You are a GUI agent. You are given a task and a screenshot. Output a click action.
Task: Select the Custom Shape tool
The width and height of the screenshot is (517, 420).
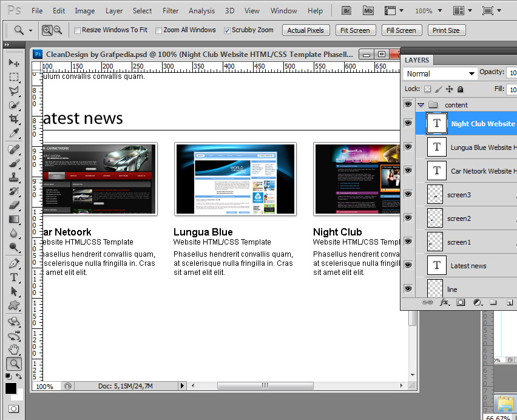click(x=14, y=305)
